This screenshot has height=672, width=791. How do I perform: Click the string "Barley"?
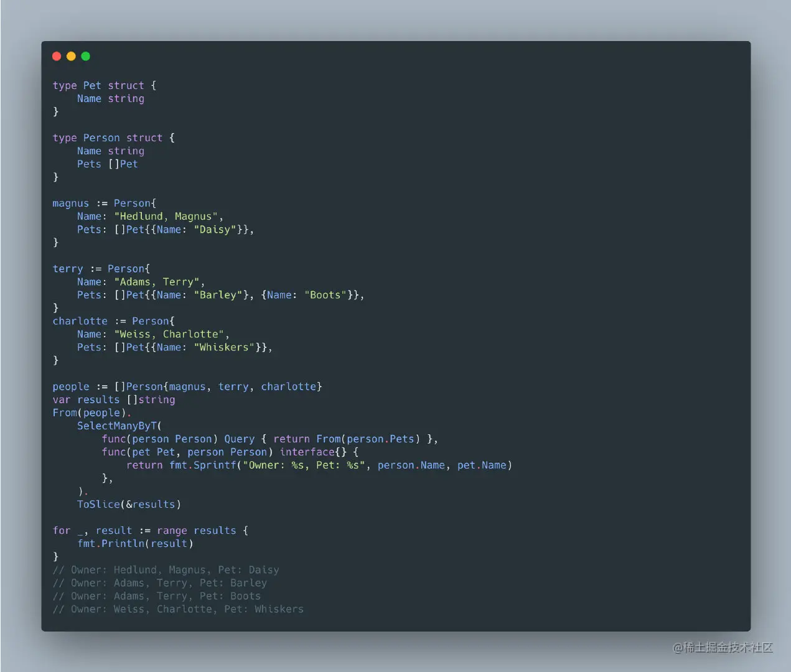(218, 294)
